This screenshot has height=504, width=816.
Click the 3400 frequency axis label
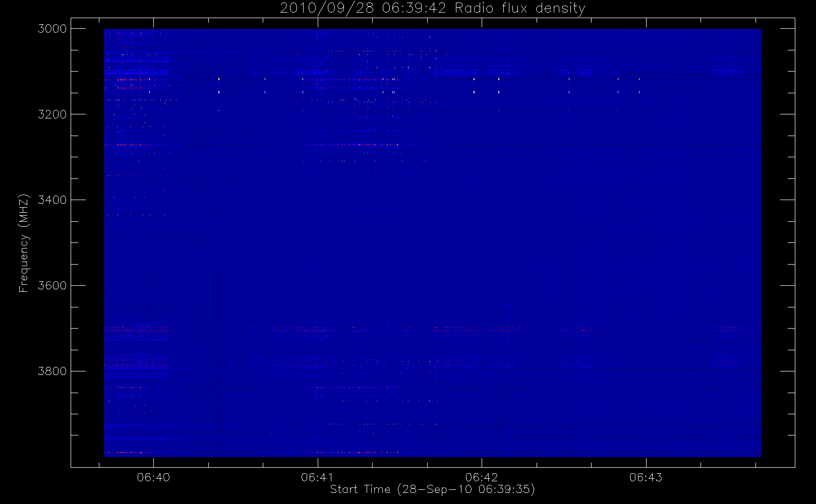point(52,200)
